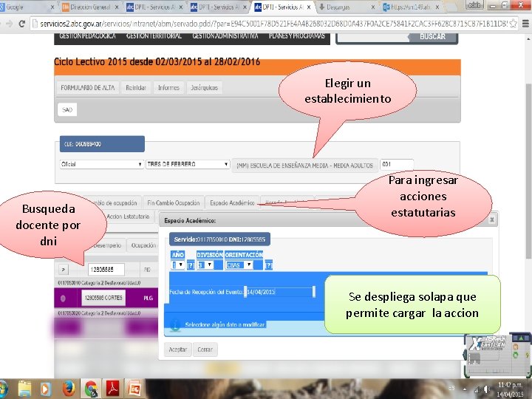This screenshot has height=399, width=532.
Task: Click the browser address bar
Action: tap(270, 24)
